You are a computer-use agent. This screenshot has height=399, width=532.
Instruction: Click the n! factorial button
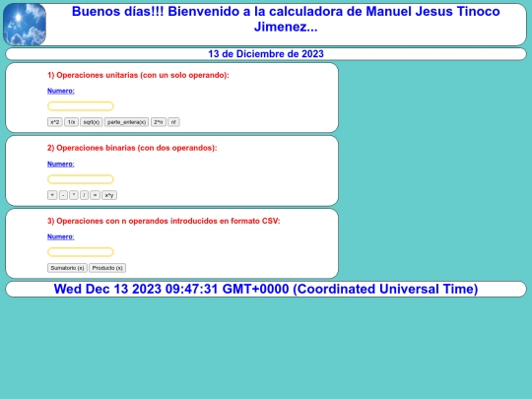click(x=173, y=122)
